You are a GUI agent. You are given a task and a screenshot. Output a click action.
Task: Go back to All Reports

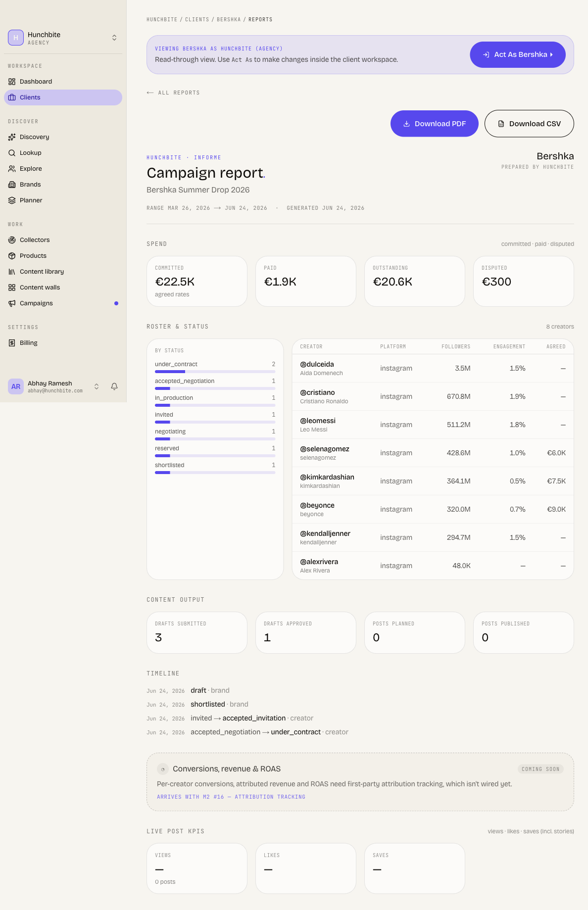coord(173,93)
